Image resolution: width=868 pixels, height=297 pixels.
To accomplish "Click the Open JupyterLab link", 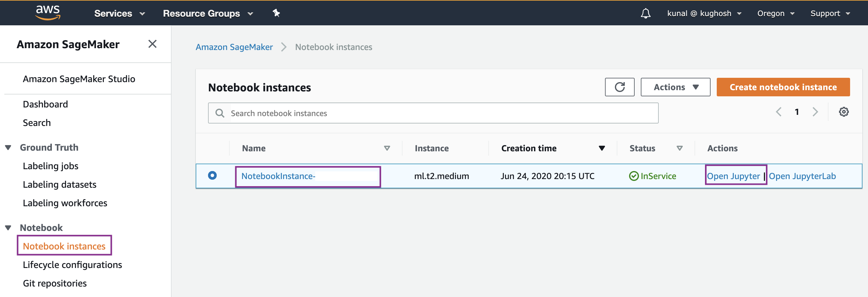I will pos(802,176).
